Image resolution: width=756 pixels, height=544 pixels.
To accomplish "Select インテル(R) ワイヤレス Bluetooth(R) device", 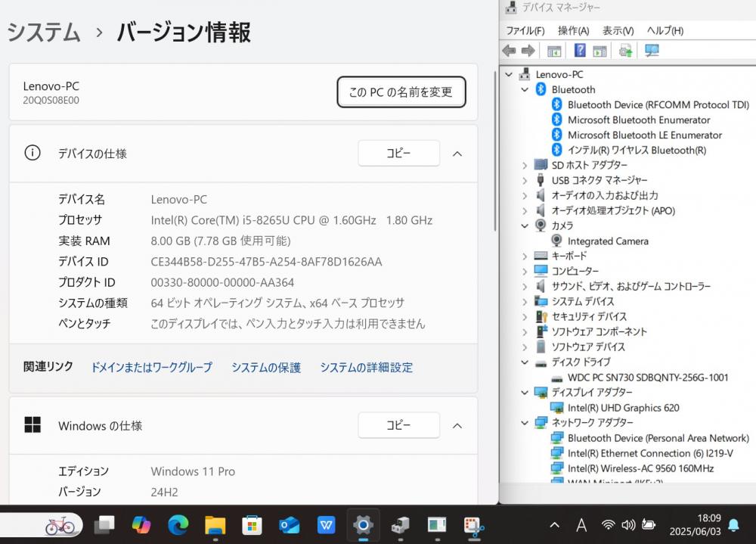I will pos(637,150).
